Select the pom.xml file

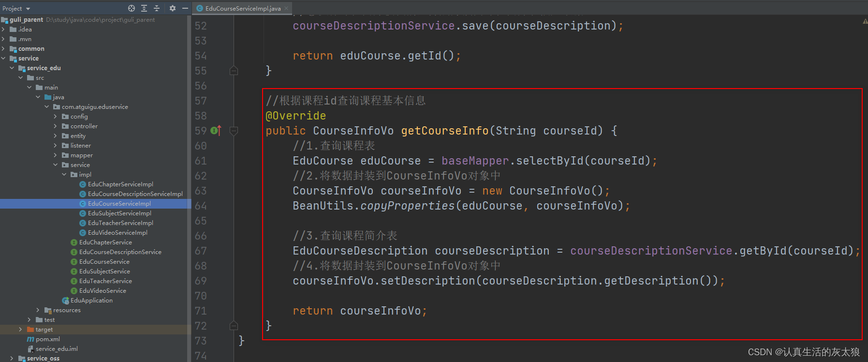coord(48,339)
